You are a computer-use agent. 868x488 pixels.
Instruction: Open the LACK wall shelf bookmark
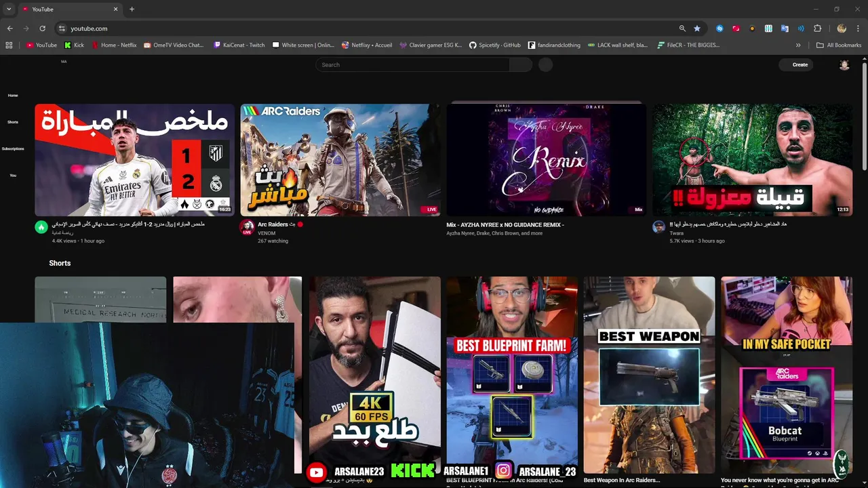point(618,45)
